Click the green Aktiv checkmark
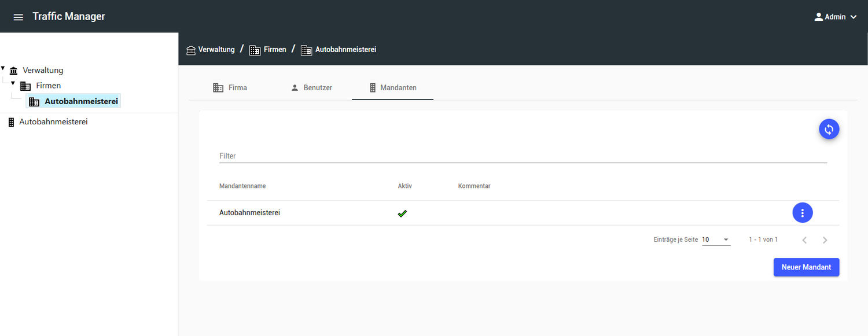 tap(402, 213)
